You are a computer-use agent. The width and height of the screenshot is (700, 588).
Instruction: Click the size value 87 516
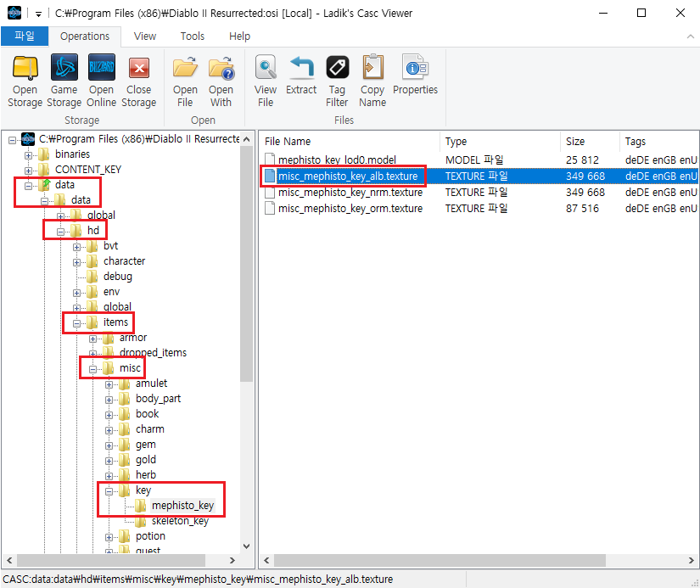click(582, 209)
